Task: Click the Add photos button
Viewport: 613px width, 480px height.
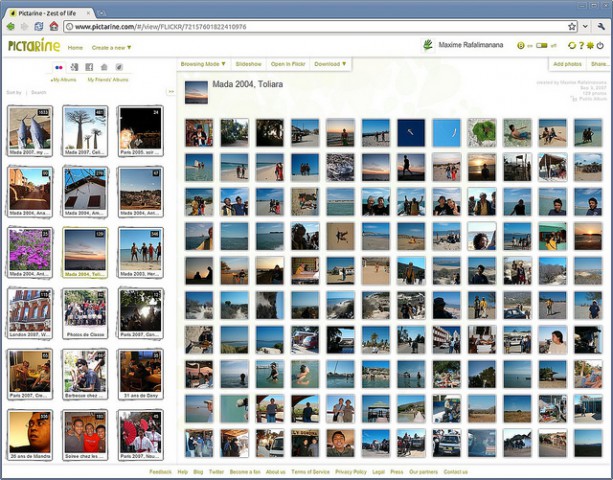Action: click(x=568, y=64)
